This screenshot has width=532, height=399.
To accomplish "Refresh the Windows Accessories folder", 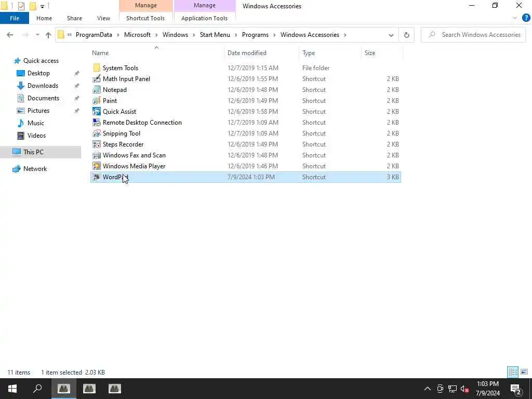I will coord(406,35).
